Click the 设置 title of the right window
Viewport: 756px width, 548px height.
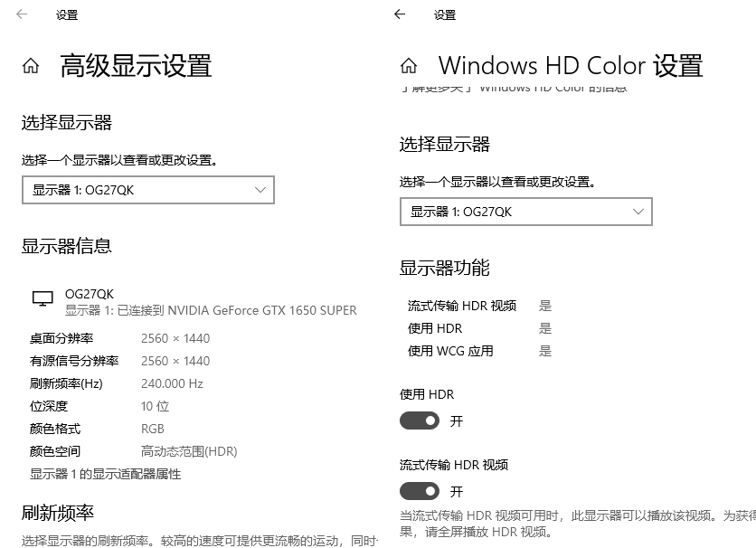click(445, 15)
